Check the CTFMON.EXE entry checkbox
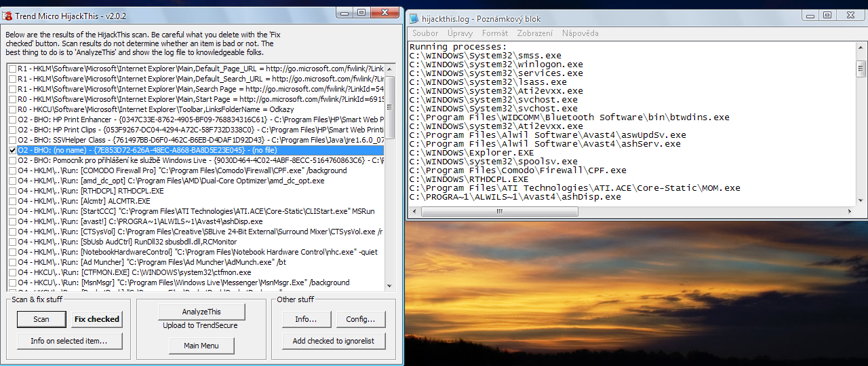Screen dimensions: 868x366 [13, 272]
